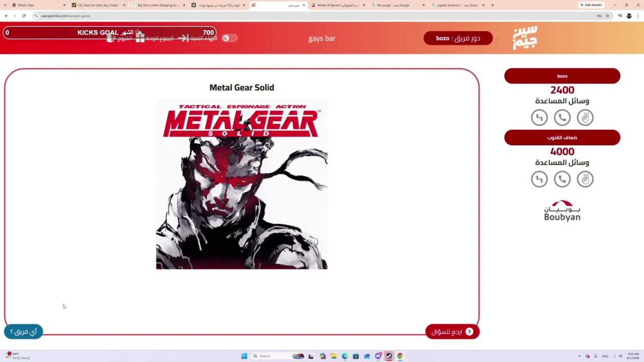Switch to the Big Store online shopping tab

158,5
